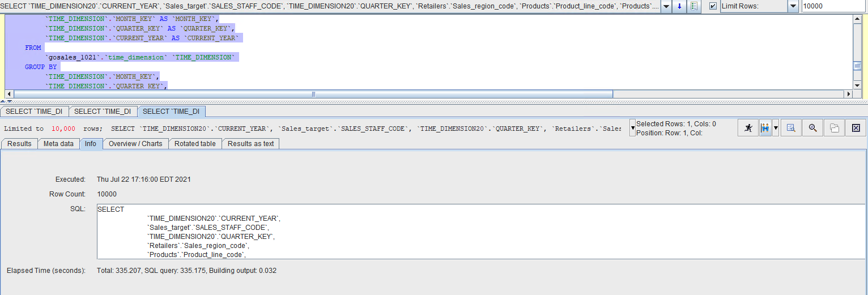Click the blue down-arrow icon beside SQL history
Viewport: 868px width, 295px height.
pyautogui.click(x=679, y=6)
